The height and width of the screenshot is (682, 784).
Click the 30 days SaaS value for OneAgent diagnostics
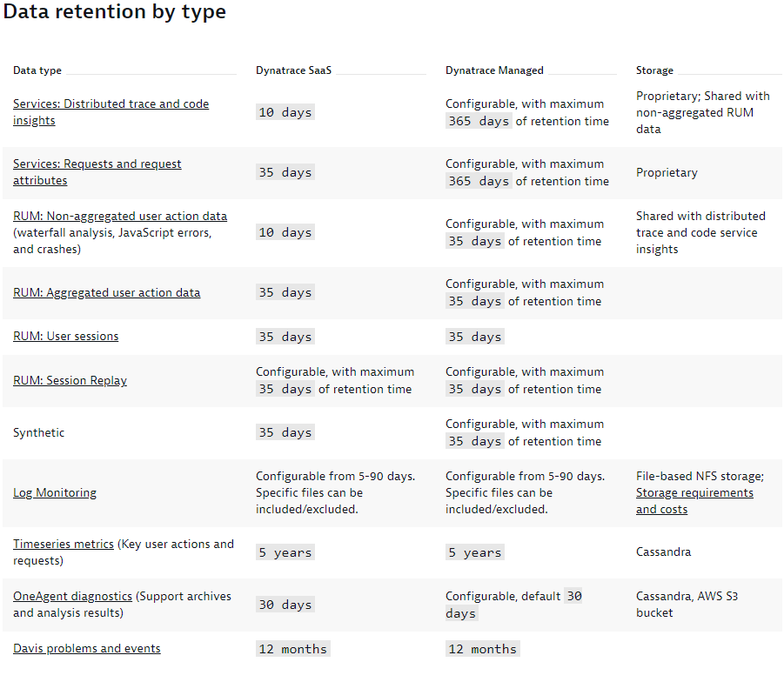tap(285, 605)
